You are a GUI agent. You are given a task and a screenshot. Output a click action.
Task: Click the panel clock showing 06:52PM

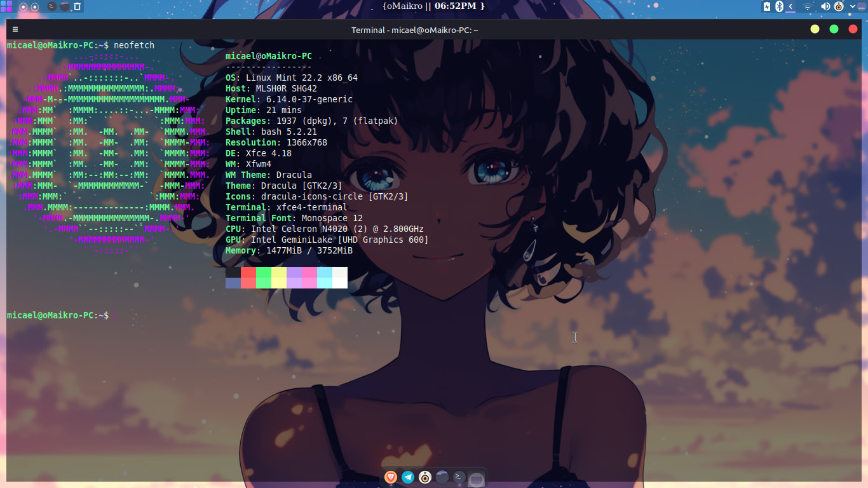433,6
